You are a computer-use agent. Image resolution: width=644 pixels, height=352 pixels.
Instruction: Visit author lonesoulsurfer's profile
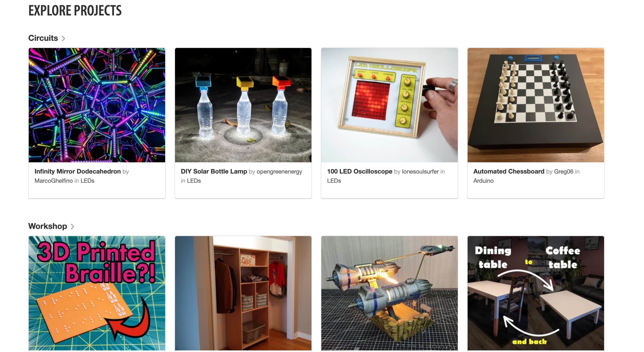coord(420,172)
